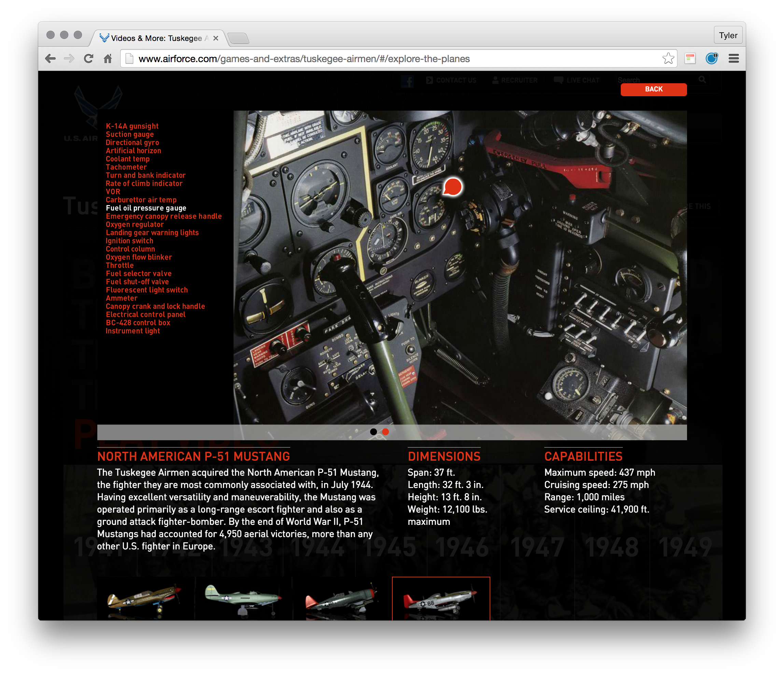Select Electrical control panel
The height and width of the screenshot is (675, 784).
point(146,315)
